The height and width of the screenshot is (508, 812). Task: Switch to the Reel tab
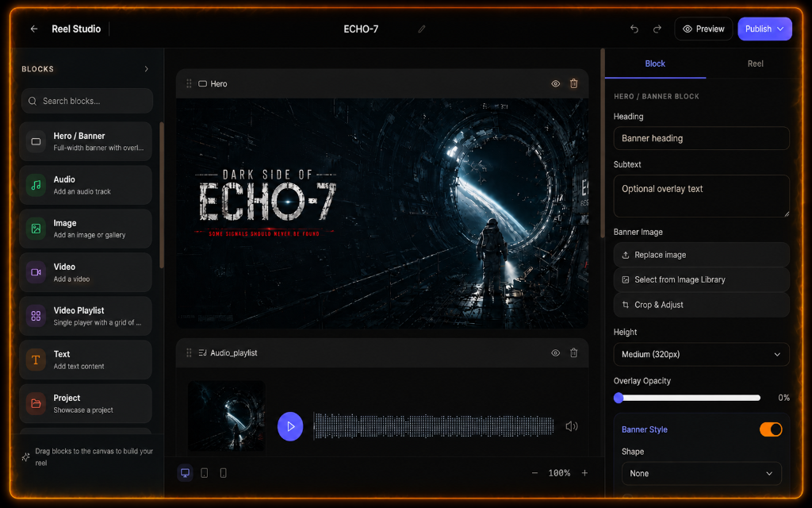[x=755, y=63]
